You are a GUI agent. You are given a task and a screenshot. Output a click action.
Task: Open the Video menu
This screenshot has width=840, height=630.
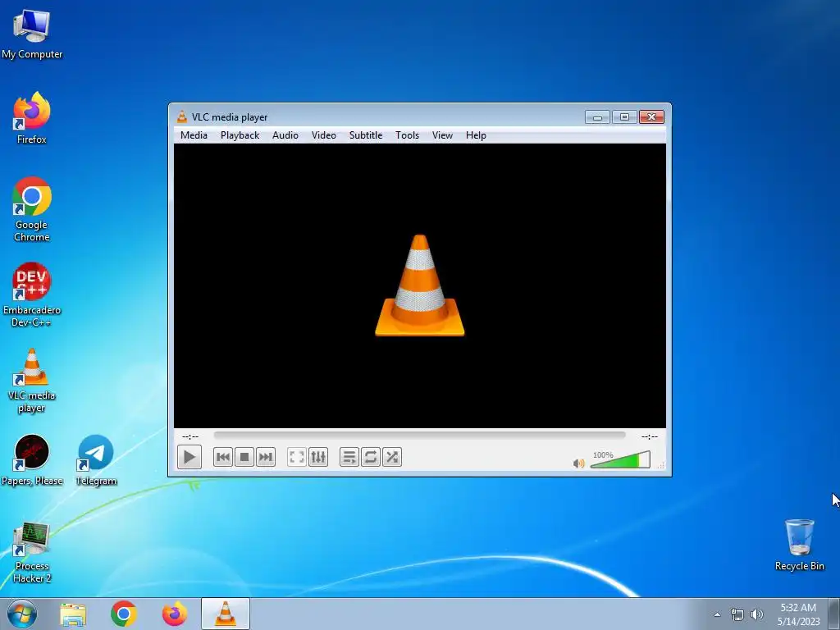[x=323, y=135]
